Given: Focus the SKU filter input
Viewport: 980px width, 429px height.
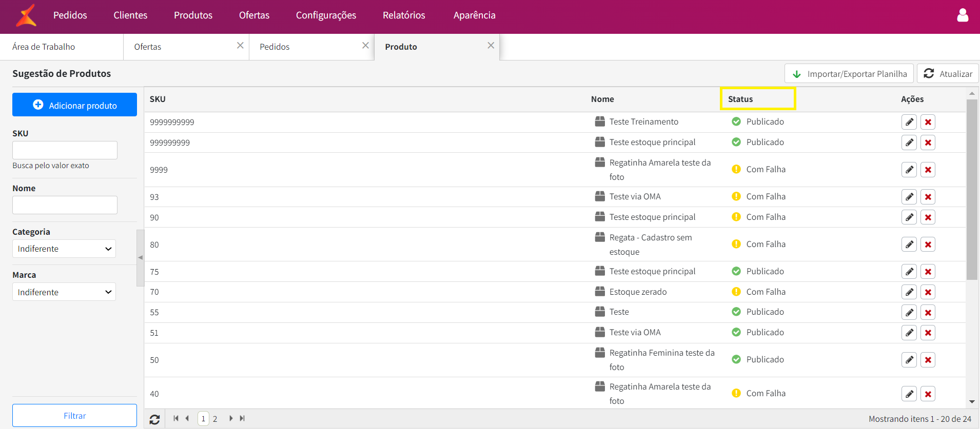Looking at the screenshot, I should [x=65, y=150].
